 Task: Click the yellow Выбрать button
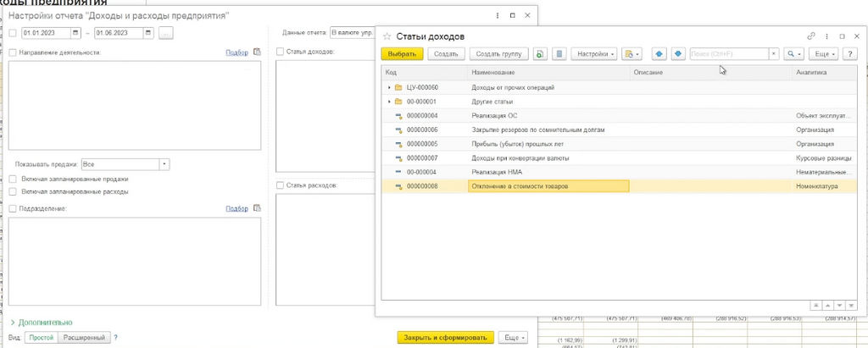pos(402,53)
